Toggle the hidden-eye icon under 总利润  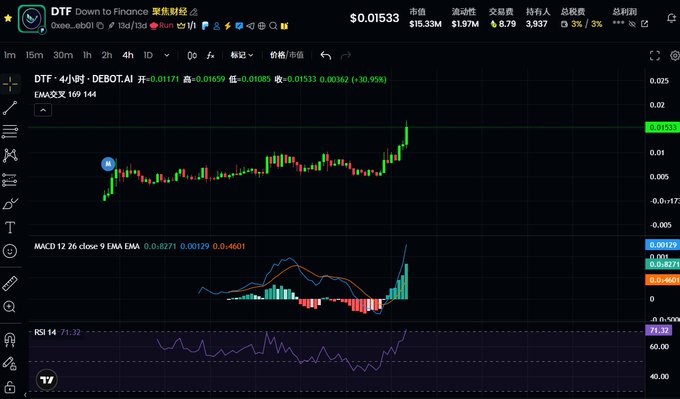click(x=632, y=24)
